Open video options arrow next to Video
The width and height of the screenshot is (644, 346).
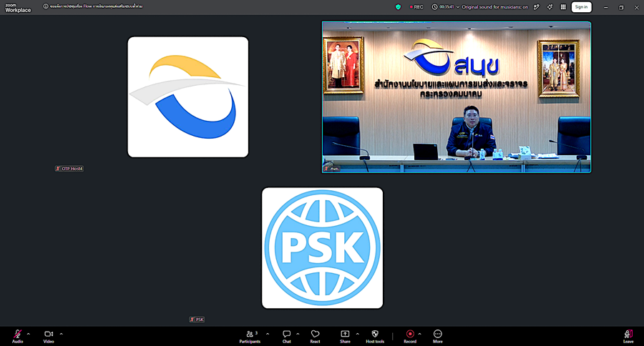point(62,334)
